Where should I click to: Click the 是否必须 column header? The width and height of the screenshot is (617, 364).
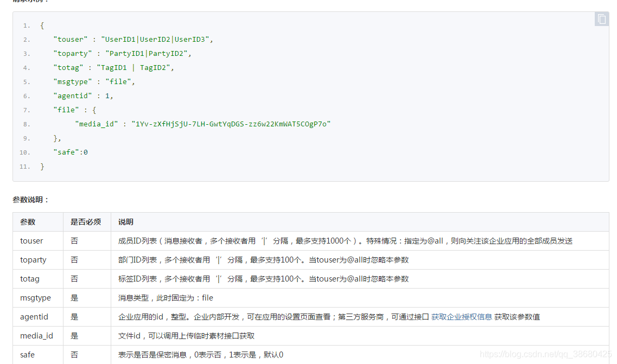(x=86, y=222)
